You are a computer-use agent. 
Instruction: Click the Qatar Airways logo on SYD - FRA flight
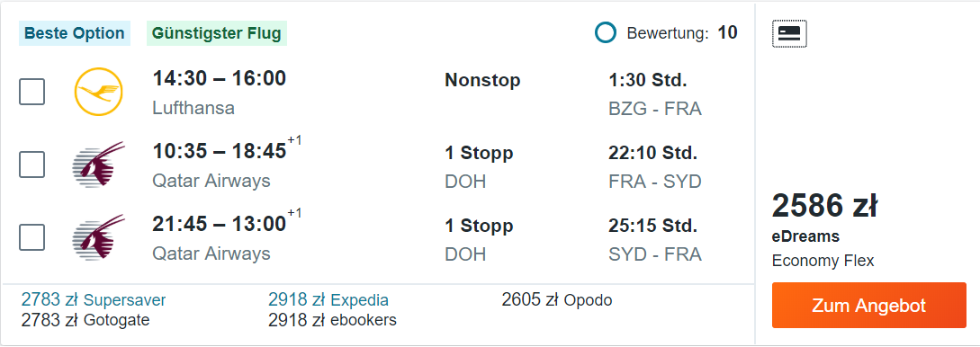99,237
